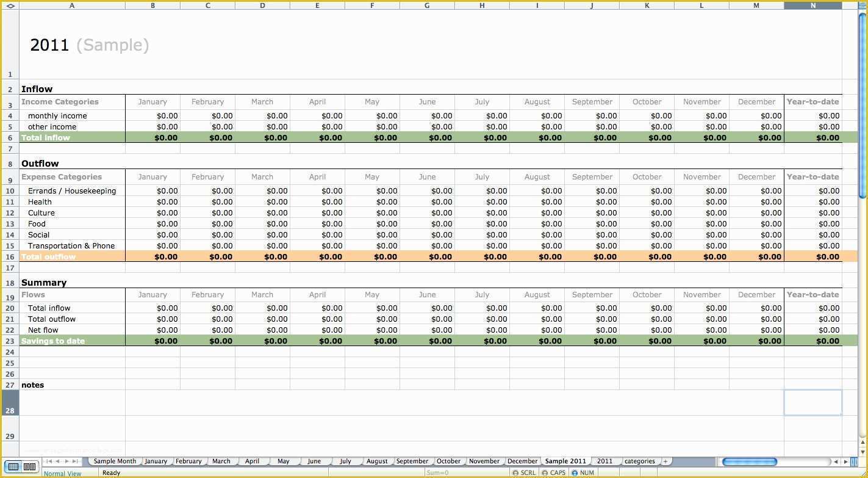Open the May sheet tab
Image resolution: width=868 pixels, height=478 pixels.
283,462
